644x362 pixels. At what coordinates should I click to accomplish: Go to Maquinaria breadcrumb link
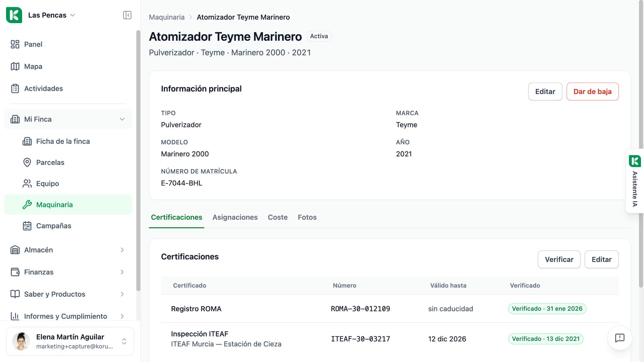167,17
